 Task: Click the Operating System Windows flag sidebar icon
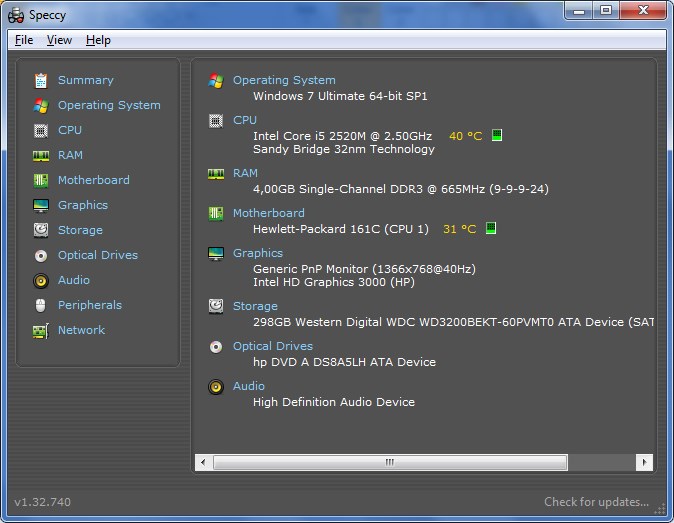point(41,106)
